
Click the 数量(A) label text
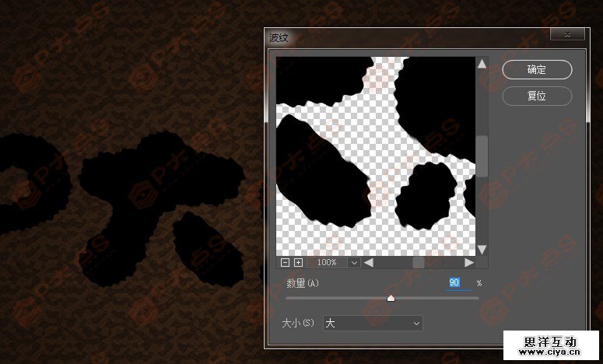tap(303, 283)
